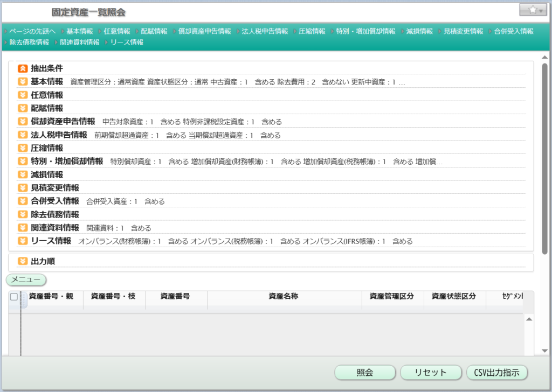Expand 基本情報 section arrow icon
Viewport: 552px width, 392px height.
[x=22, y=82]
